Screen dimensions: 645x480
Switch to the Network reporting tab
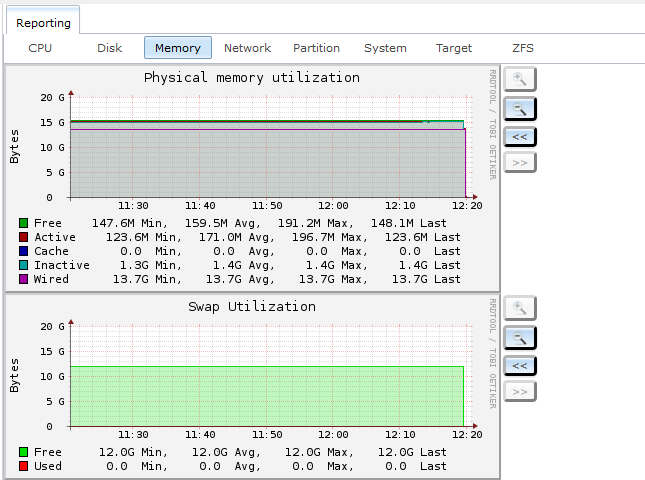tap(247, 48)
